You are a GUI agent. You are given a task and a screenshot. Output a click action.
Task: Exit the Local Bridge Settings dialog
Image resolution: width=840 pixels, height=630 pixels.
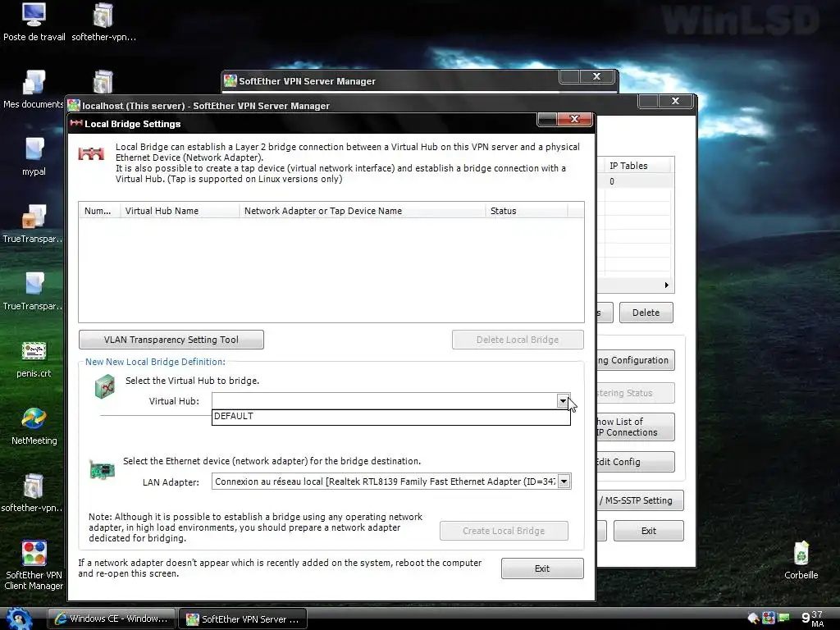click(542, 568)
